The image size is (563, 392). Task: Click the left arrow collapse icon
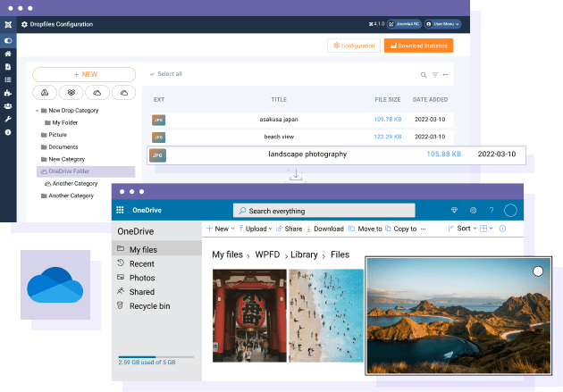click(446, 75)
